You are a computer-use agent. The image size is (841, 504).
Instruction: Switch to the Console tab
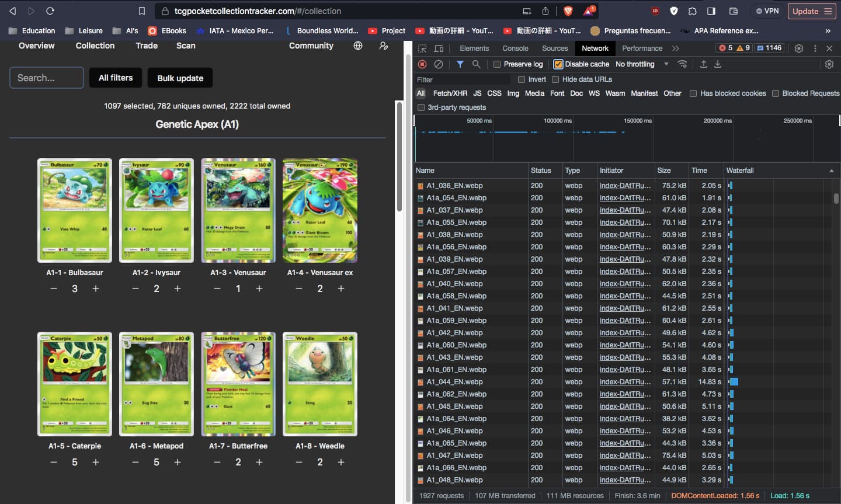(515, 48)
